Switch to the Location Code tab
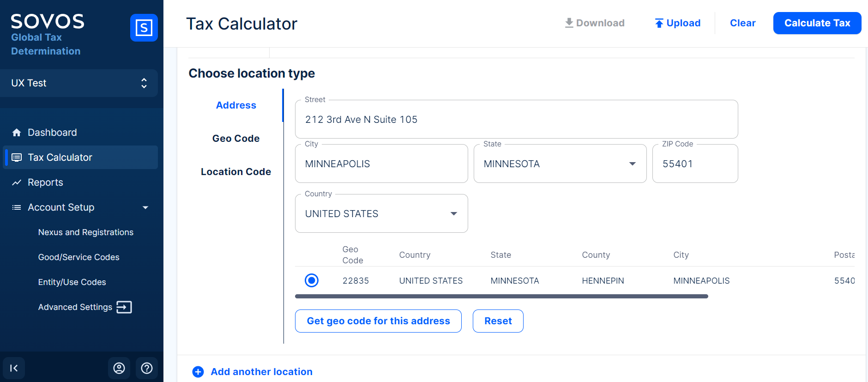 coord(235,172)
